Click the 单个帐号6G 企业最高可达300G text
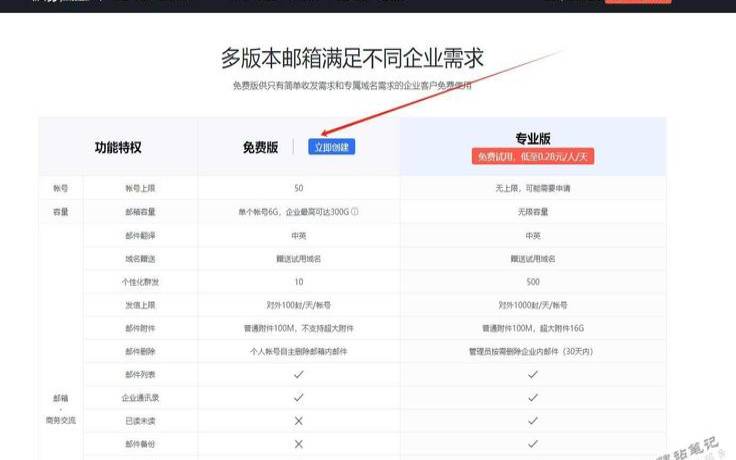 [294, 212]
